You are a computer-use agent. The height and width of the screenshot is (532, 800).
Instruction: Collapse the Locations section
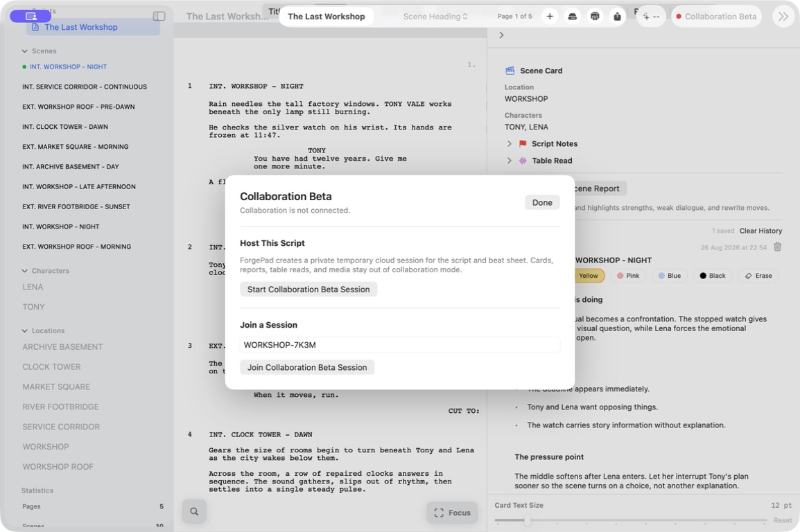[24, 330]
